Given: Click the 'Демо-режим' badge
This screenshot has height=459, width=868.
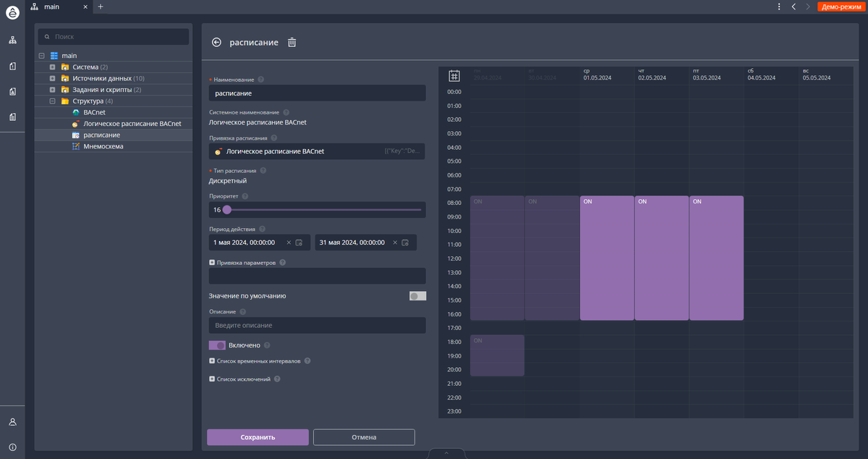Looking at the screenshot, I should point(840,7).
